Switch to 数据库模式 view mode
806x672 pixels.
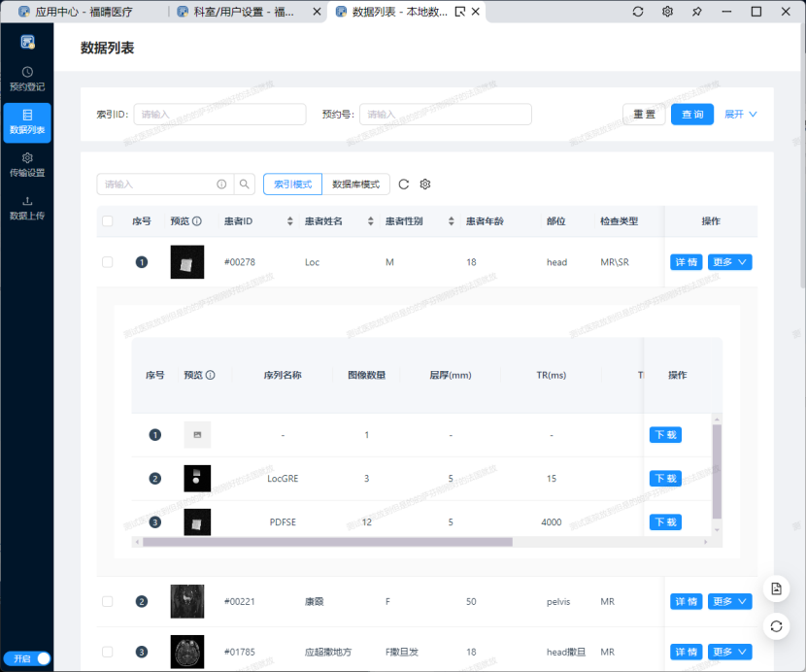coord(355,185)
